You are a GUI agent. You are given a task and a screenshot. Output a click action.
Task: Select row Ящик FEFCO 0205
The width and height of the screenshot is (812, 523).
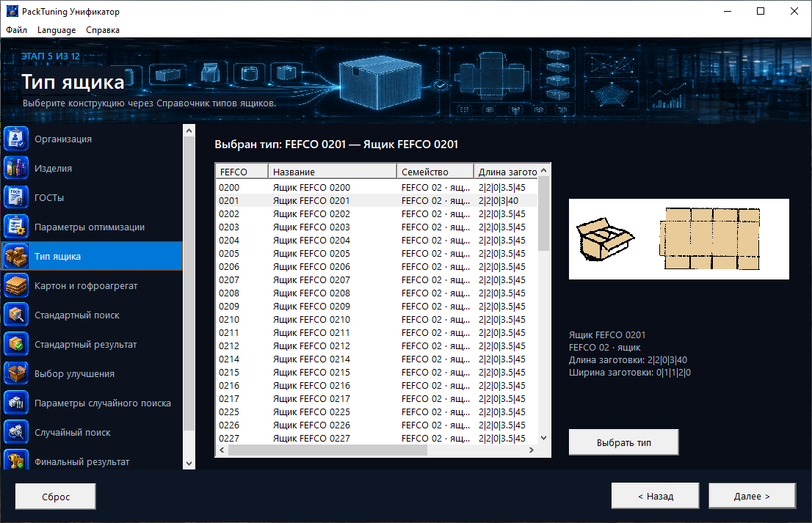(x=377, y=254)
